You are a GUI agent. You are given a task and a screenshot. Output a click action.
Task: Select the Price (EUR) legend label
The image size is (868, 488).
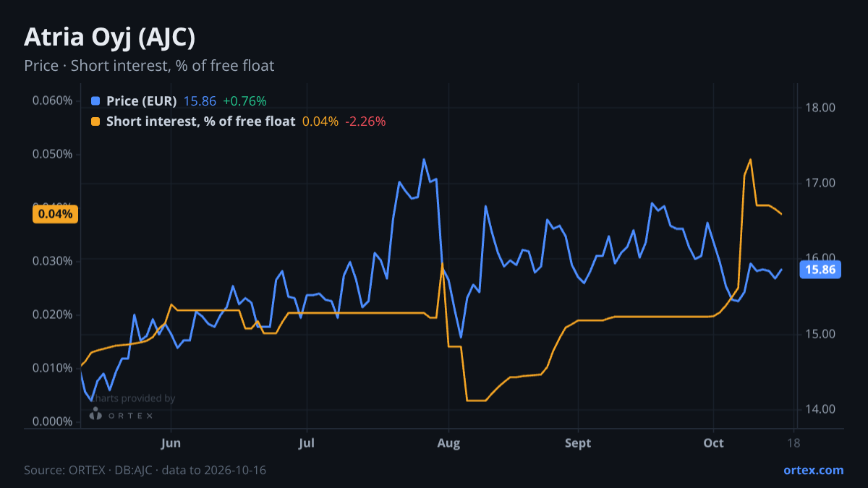tap(141, 101)
